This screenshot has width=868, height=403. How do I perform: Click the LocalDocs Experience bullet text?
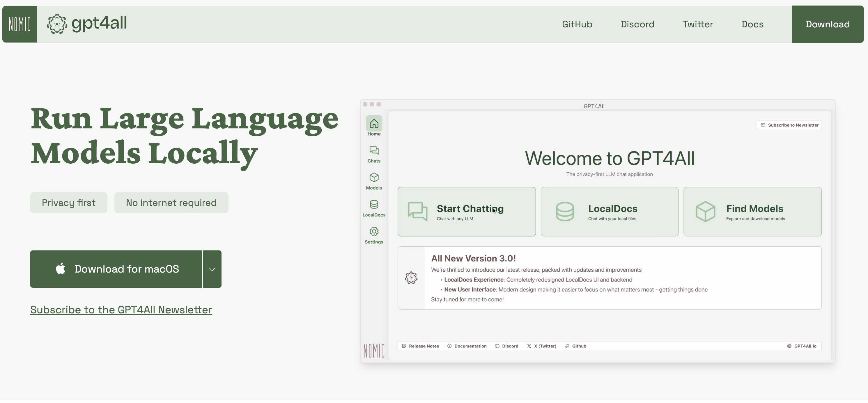tap(538, 280)
